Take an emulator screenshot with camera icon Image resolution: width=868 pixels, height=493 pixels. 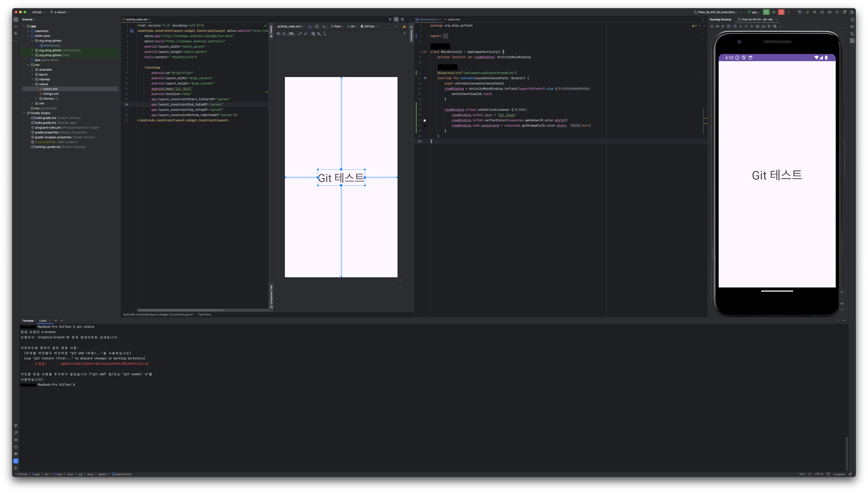(757, 26)
